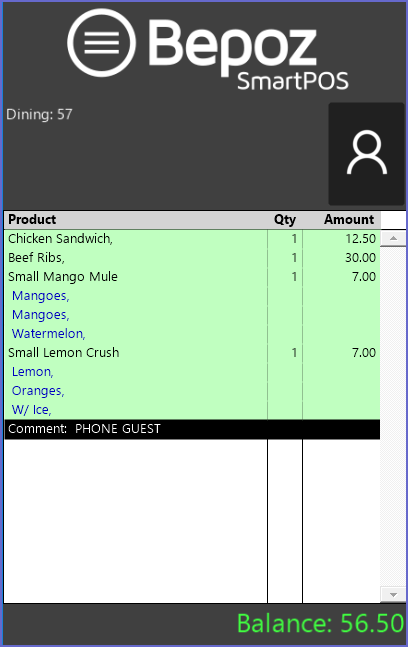This screenshot has width=408, height=647.
Task: Select the Small Lemon Crush item
Action: click(192, 352)
